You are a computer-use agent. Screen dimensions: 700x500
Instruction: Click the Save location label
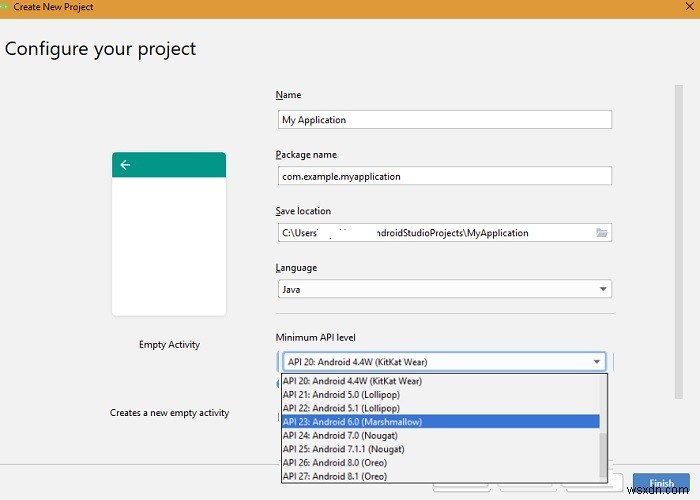tap(303, 211)
